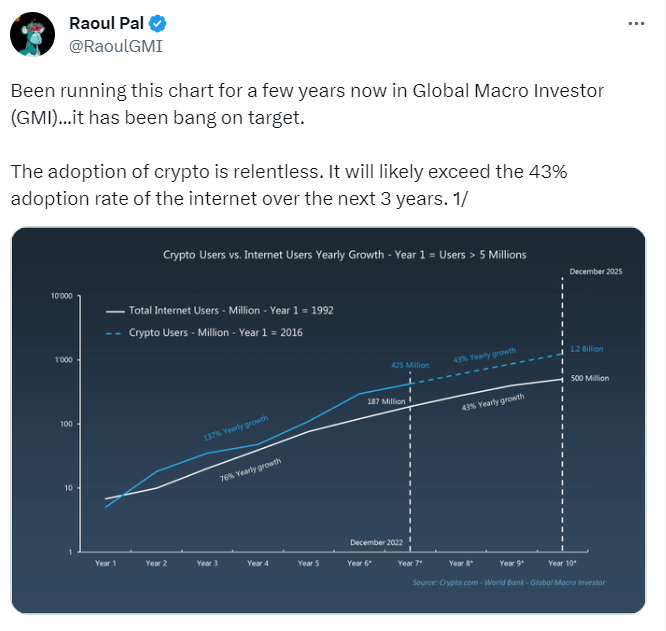Click Raoul Pal's profile avatar
Image resolution: width=666 pixels, height=631 pixels.
click(x=32, y=35)
